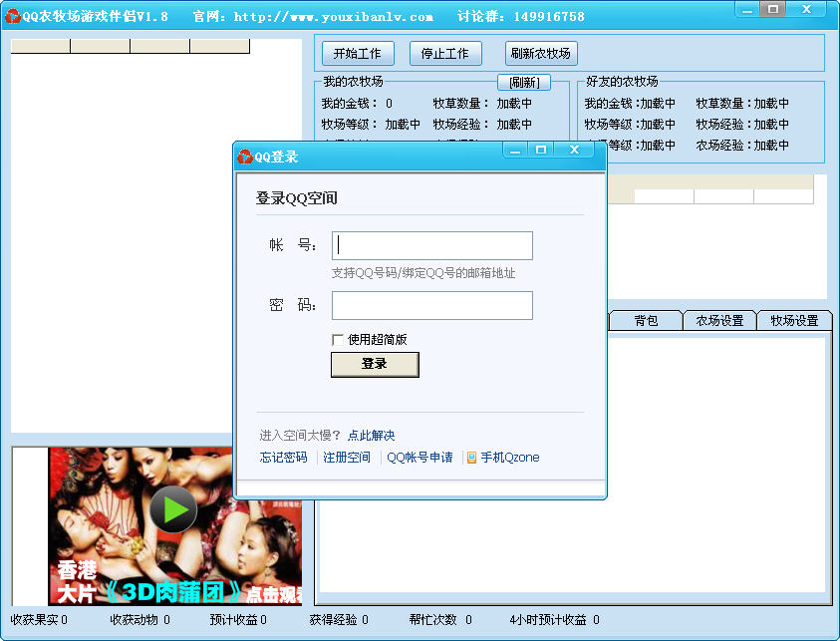Click the 获得经验 0 status text
The image size is (840, 641).
(339, 620)
